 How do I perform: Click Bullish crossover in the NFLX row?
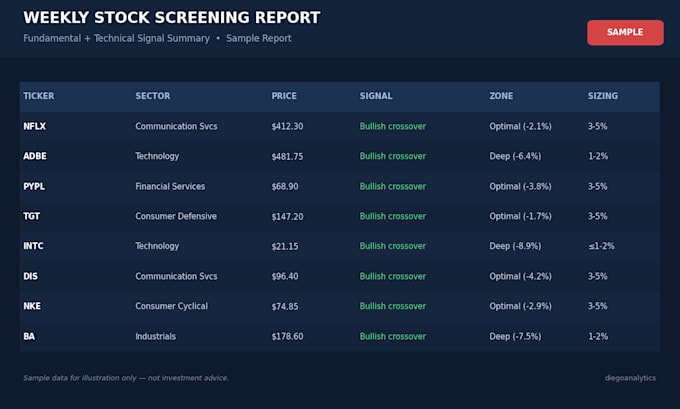(x=393, y=126)
